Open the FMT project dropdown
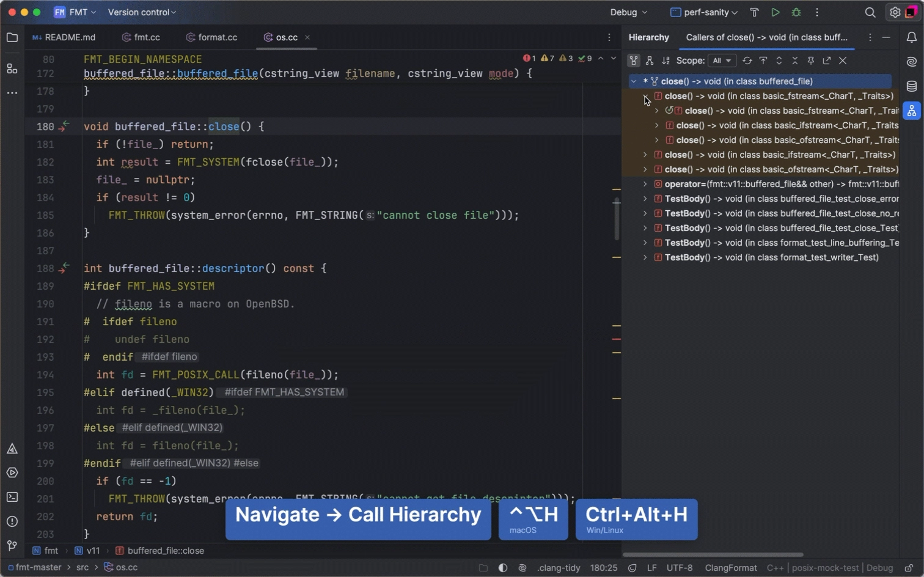Image resolution: width=924 pixels, height=577 pixels. click(x=75, y=12)
